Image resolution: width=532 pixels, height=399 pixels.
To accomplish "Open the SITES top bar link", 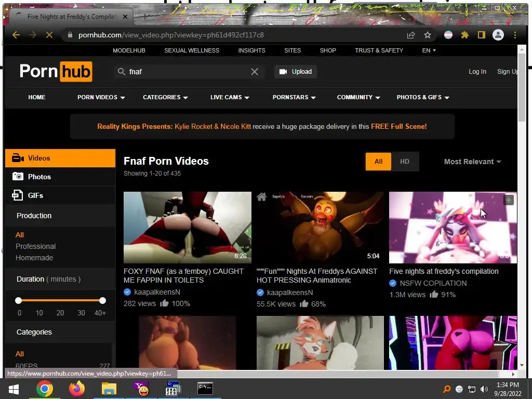I will [292, 50].
